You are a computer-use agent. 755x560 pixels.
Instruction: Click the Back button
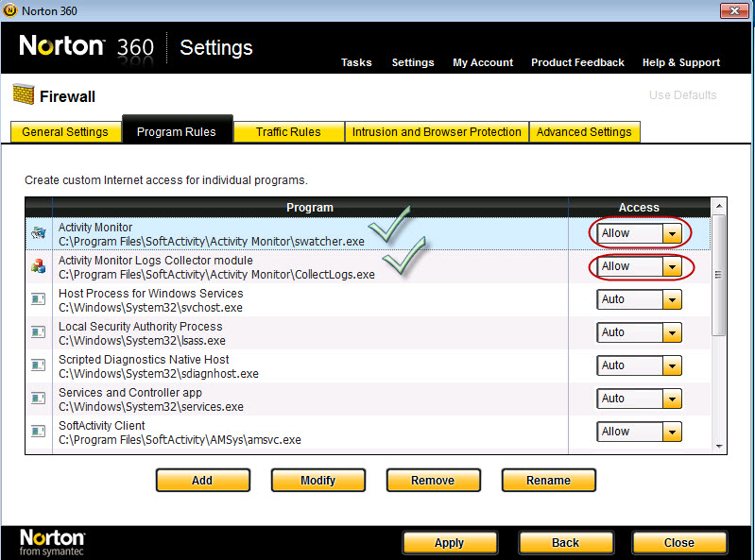click(x=566, y=543)
